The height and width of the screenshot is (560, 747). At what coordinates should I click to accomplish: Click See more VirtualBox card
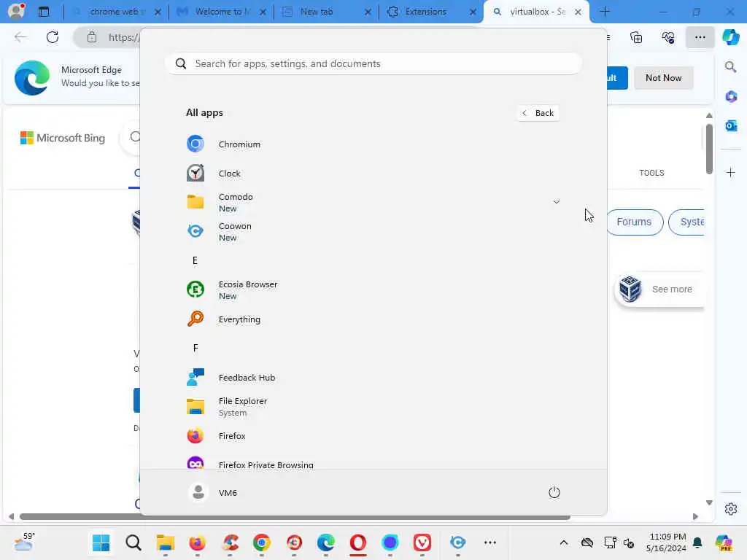[x=659, y=289]
